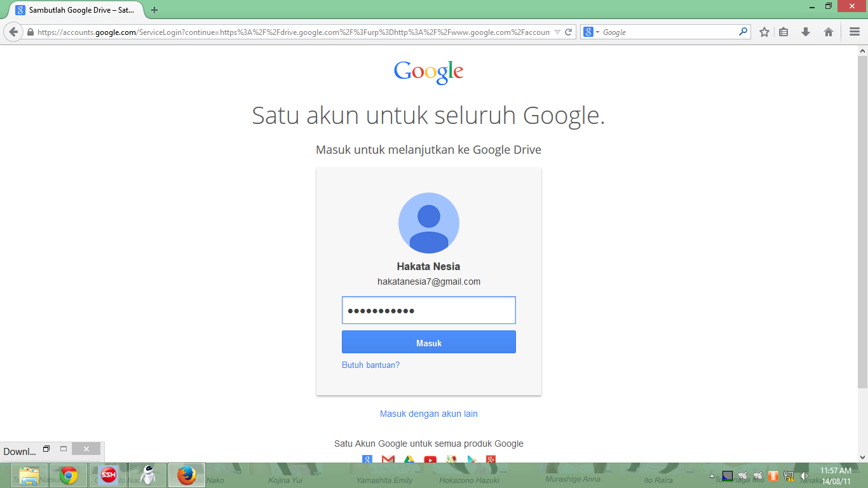Click the Google Drive product icon
This screenshot has height=488, width=868.
(409, 459)
